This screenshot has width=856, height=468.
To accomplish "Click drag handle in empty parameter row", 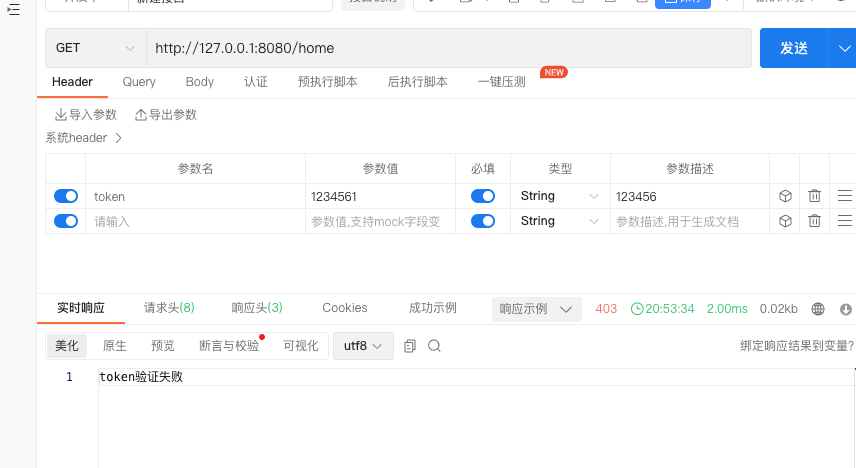I will click(845, 221).
